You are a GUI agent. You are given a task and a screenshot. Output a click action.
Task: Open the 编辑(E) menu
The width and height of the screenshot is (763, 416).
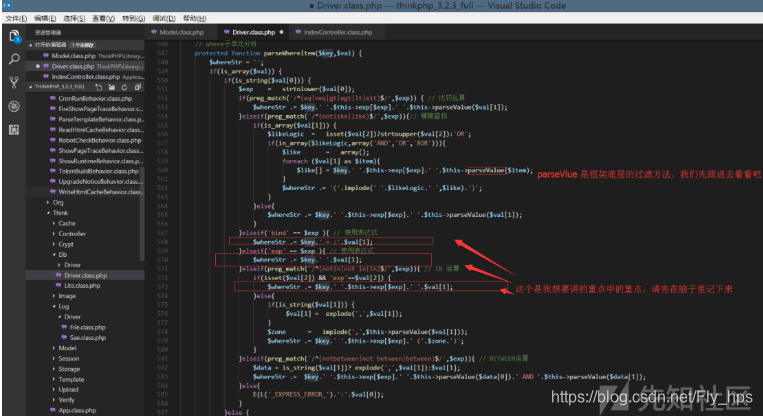pyautogui.click(x=45, y=18)
